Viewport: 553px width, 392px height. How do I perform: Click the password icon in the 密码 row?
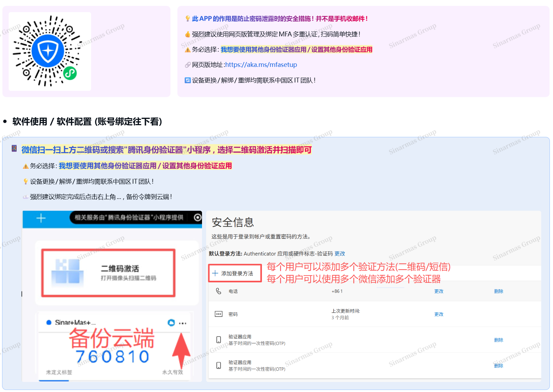point(219,314)
